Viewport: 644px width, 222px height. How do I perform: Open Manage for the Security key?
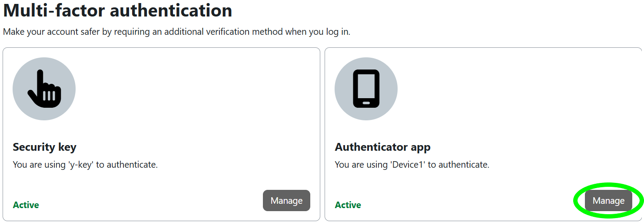pyautogui.click(x=286, y=201)
